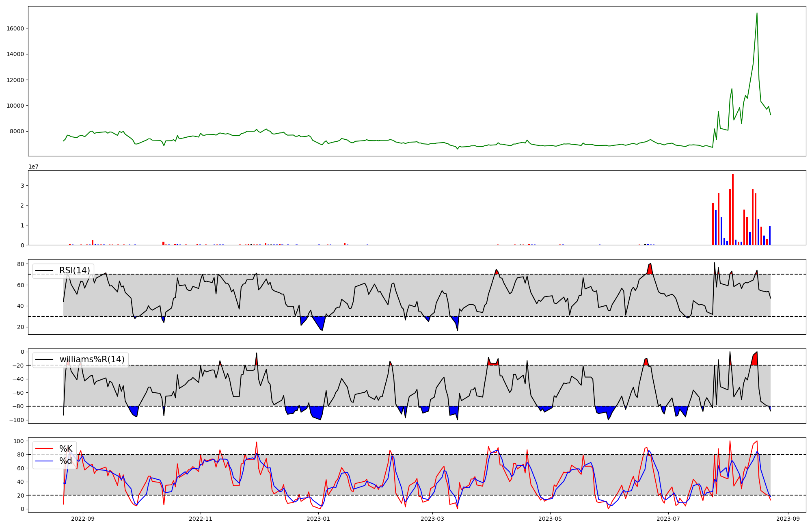Click the black RSI legend line sample

45,270
